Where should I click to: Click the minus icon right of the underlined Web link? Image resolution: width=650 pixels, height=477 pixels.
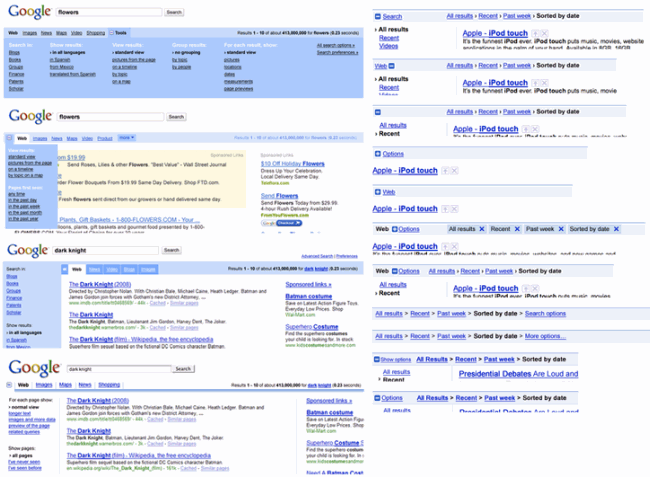392,66
